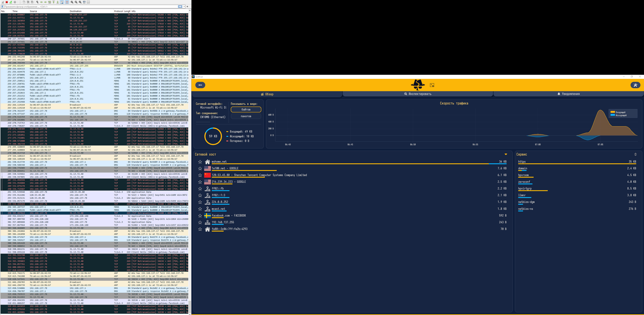Click the thumbnail mode icon beside Sniffnet logo
The image size is (644, 315).
point(432,85)
